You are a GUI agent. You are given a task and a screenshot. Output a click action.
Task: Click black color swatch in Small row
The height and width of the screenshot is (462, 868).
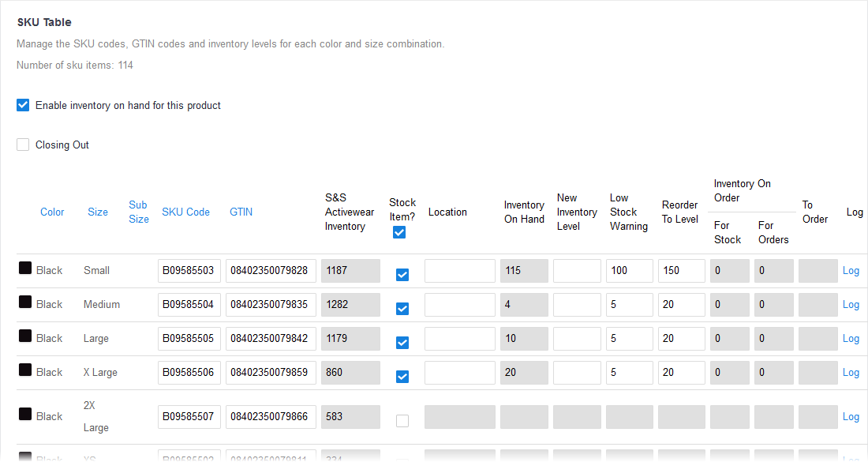point(25,269)
